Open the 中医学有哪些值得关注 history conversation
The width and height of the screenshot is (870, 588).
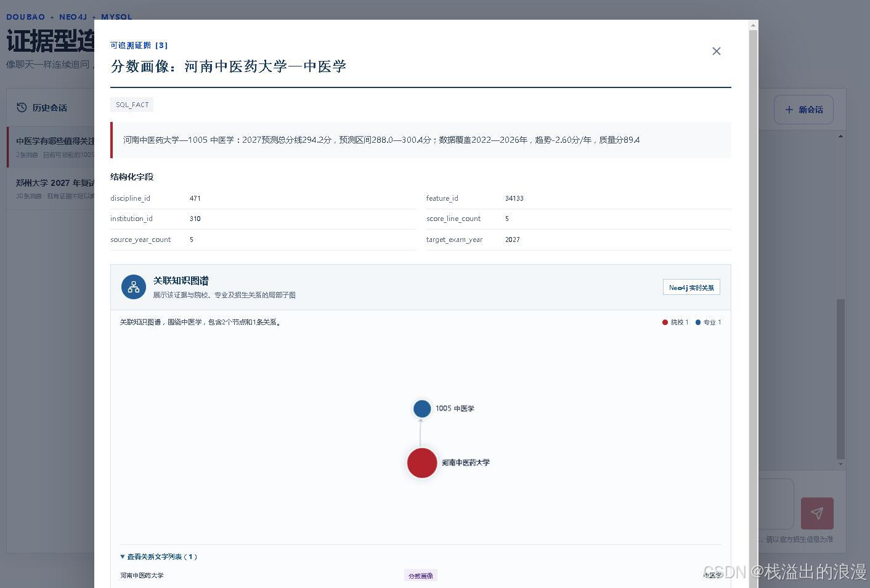(x=51, y=147)
